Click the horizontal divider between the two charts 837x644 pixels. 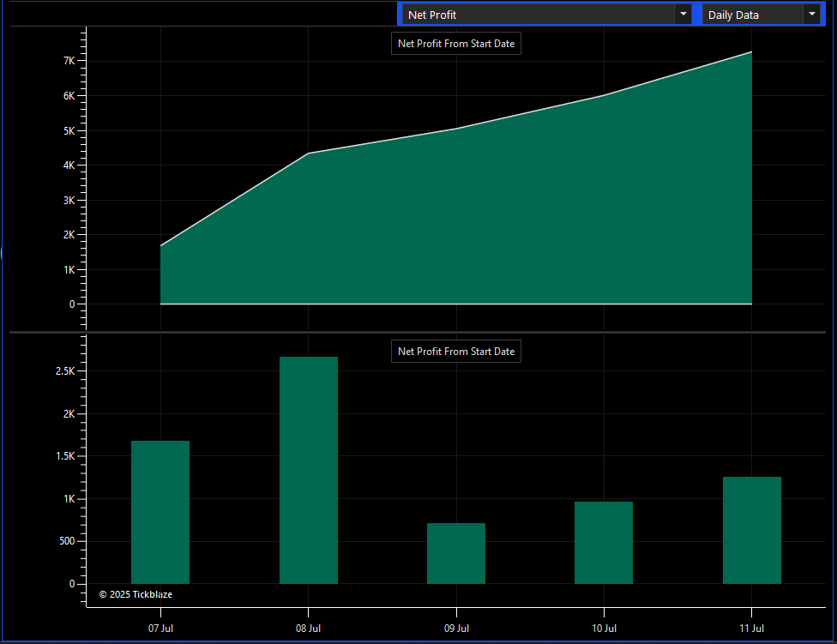tap(418, 332)
